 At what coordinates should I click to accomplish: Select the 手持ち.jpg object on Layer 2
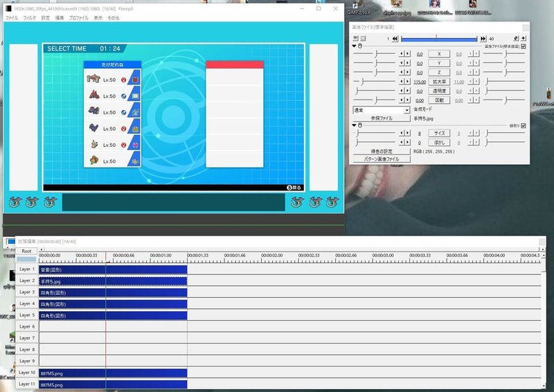pos(113,281)
